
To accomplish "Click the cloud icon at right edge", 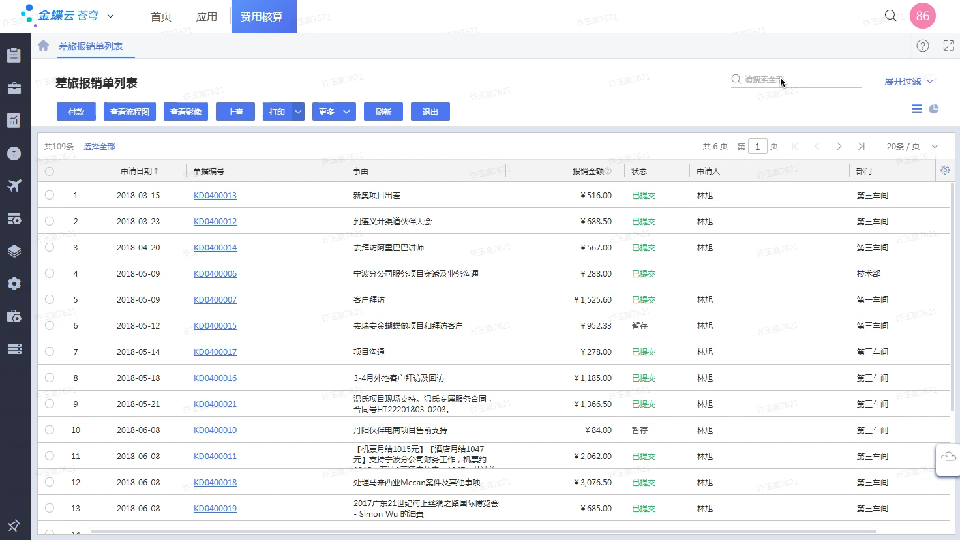I will coord(948,457).
